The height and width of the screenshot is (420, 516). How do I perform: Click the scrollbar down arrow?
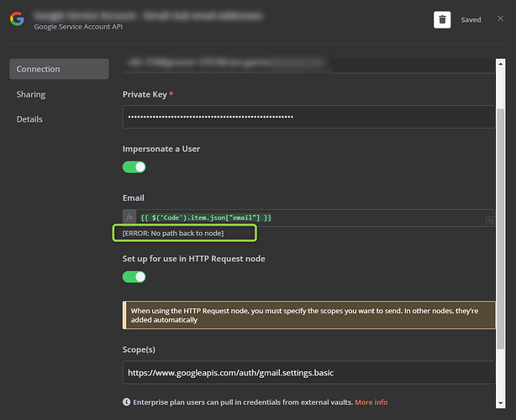(x=501, y=403)
